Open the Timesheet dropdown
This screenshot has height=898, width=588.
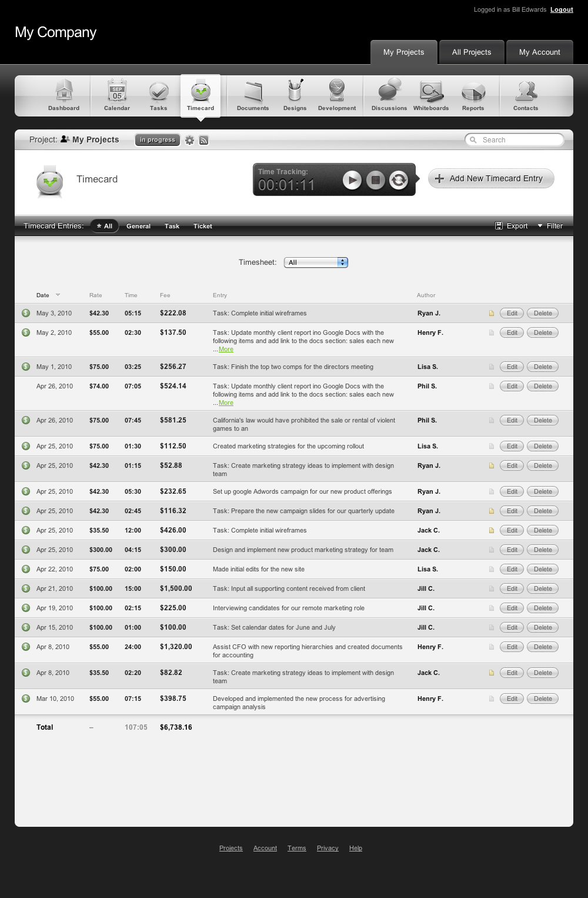[316, 262]
